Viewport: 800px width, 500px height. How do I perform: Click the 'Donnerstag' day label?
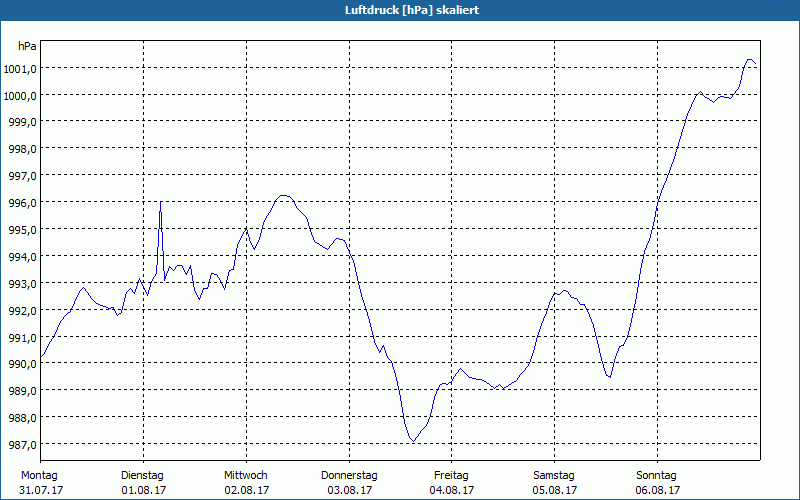point(349,475)
